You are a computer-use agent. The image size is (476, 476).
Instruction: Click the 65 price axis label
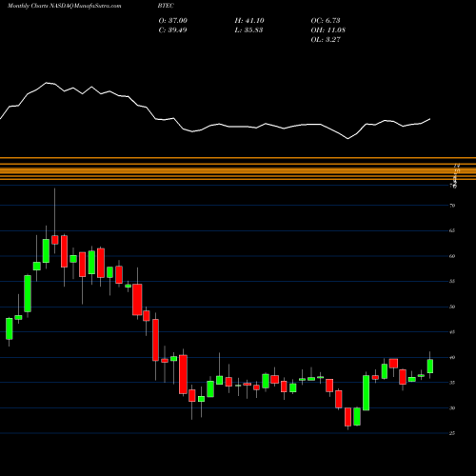[452, 230]
